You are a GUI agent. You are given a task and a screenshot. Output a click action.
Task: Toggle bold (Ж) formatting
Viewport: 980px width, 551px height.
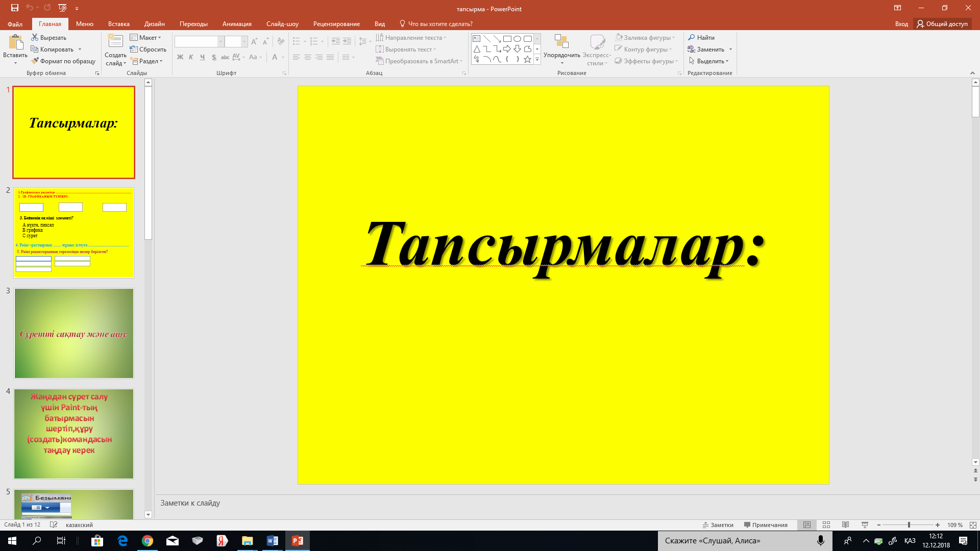(180, 57)
